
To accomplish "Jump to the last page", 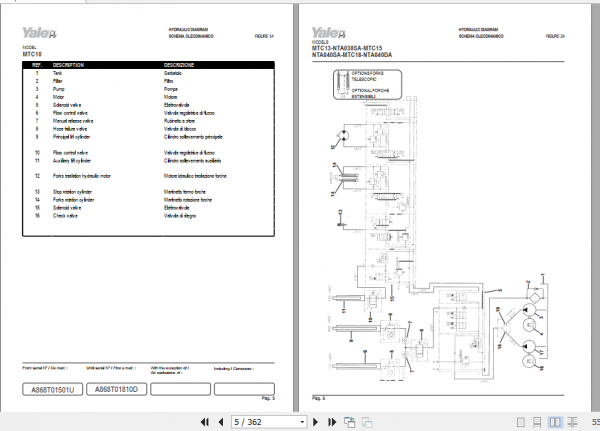I will [332, 422].
